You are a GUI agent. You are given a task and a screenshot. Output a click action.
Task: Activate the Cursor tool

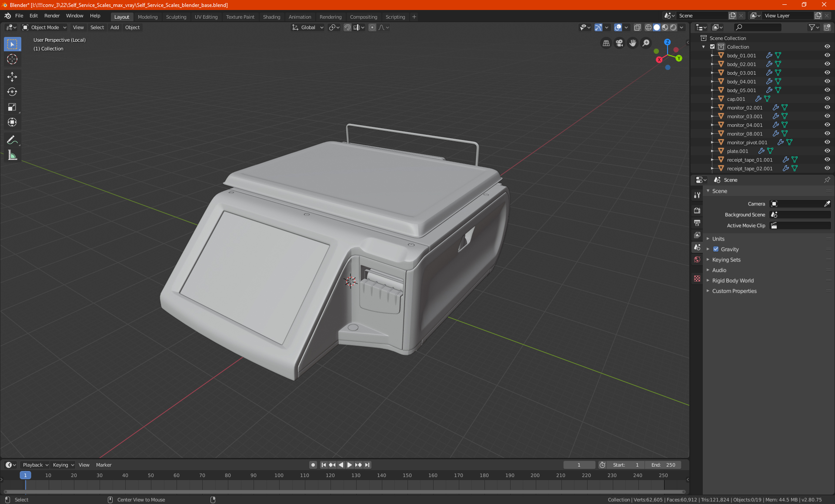click(12, 60)
